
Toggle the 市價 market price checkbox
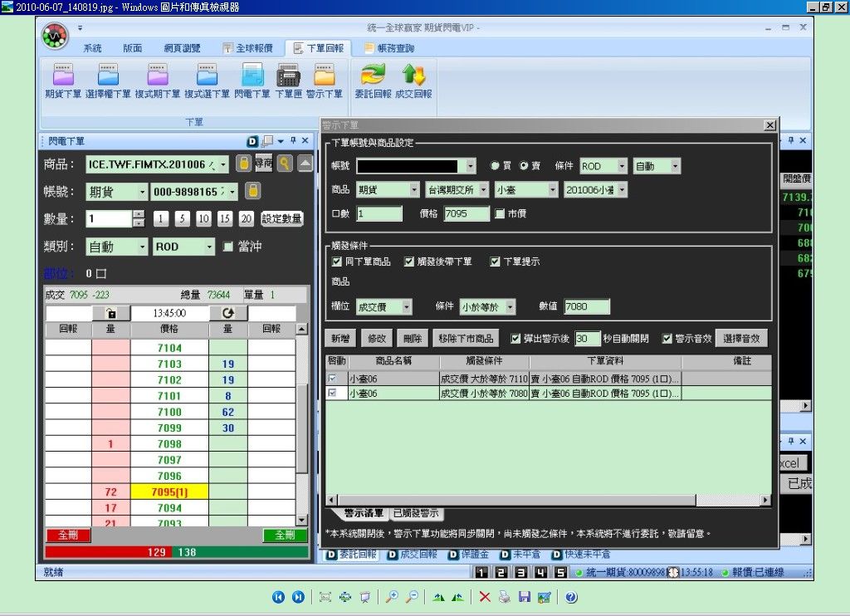coord(500,213)
